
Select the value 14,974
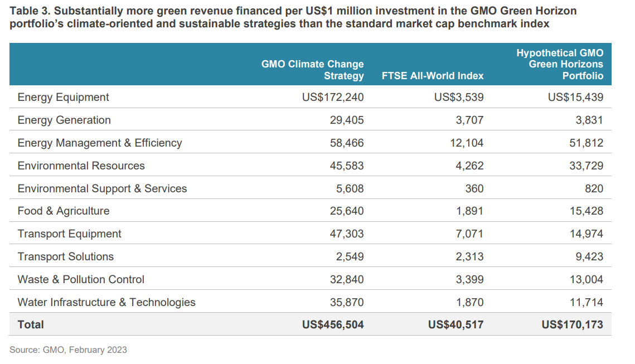click(586, 234)
